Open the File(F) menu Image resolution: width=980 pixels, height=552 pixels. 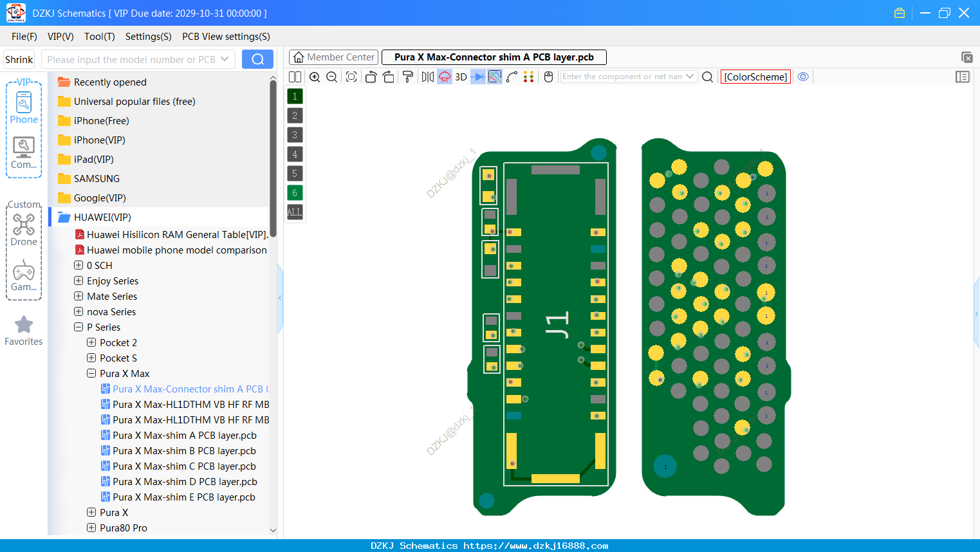click(24, 37)
